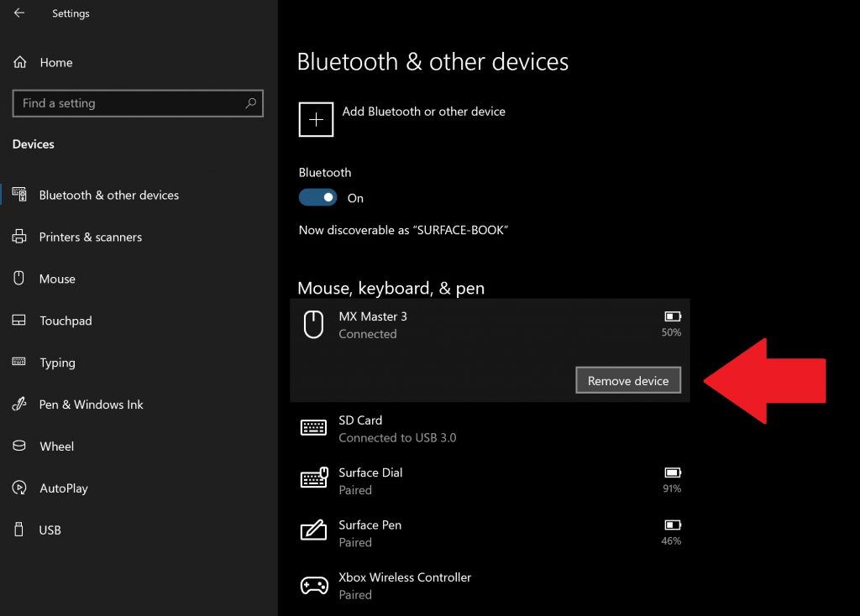The width and height of the screenshot is (860, 616).
Task: Click the MX Master 3 battery icon
Action: coord(673,316)
